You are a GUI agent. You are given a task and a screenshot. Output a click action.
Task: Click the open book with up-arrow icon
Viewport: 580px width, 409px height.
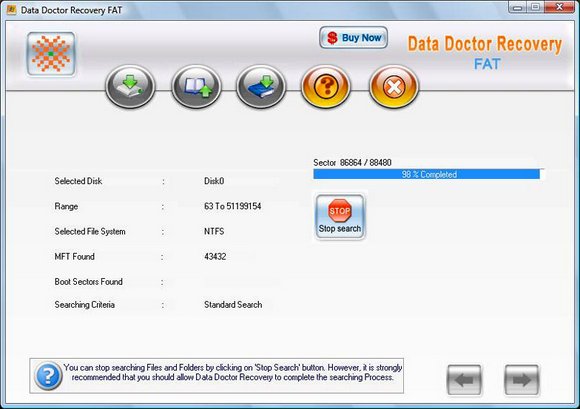coord(196,87)
